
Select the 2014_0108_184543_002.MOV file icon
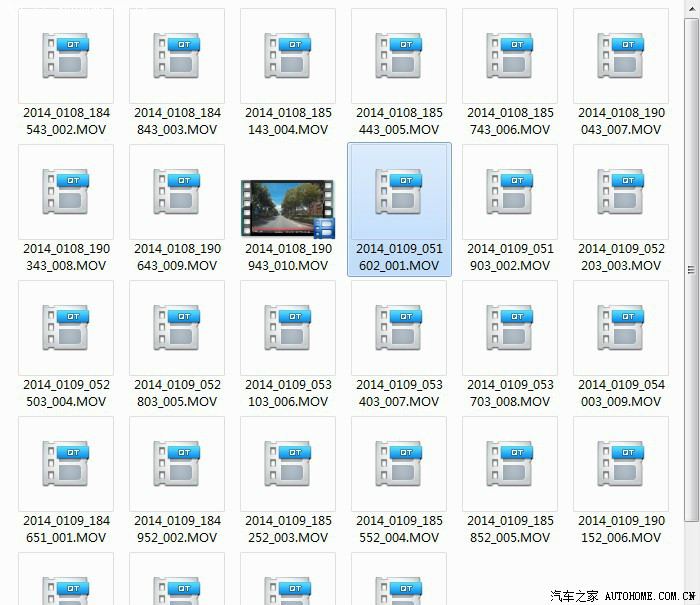click(66, 56)
